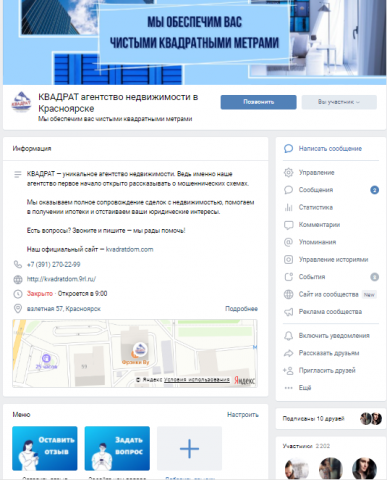The width and height of the screenshot is (387, 480).
Task: Open the Яндекс map preview
Action: [x=135, y=353]
